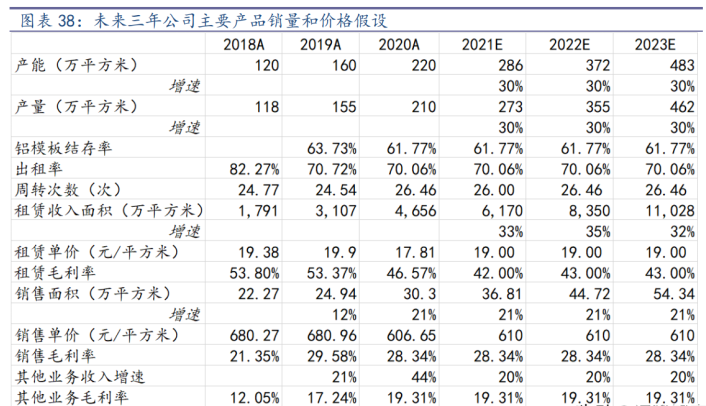Click the row label 销售单价（元/平方米）
The image size is (706, 406).
coord(98,335)
